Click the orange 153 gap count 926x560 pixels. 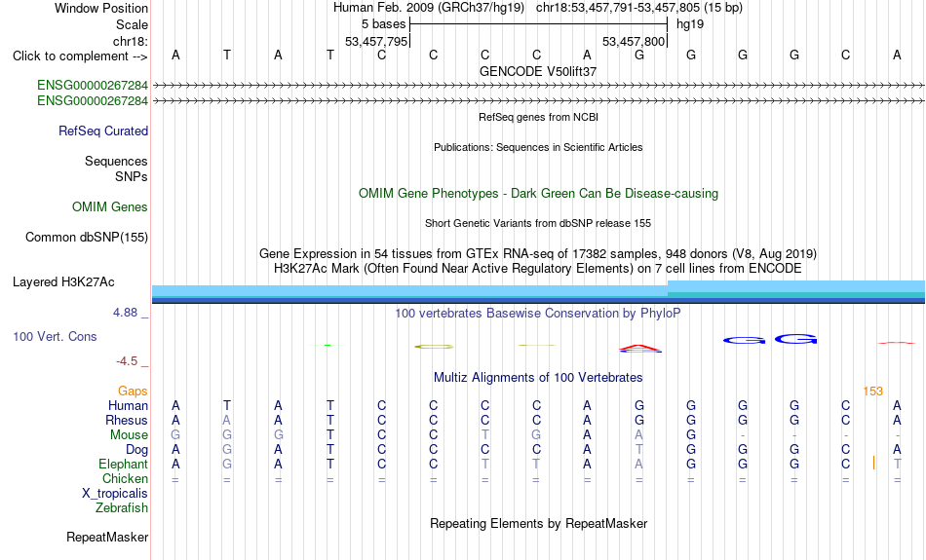pyautogui.click(x=872, y=392)
